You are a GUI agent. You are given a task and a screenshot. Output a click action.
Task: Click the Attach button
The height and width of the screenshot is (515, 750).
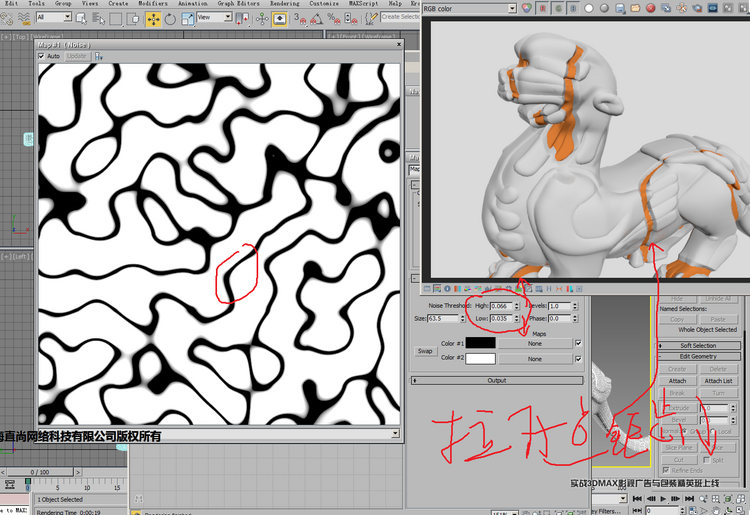pyautogui.click(x=677, y=381)
